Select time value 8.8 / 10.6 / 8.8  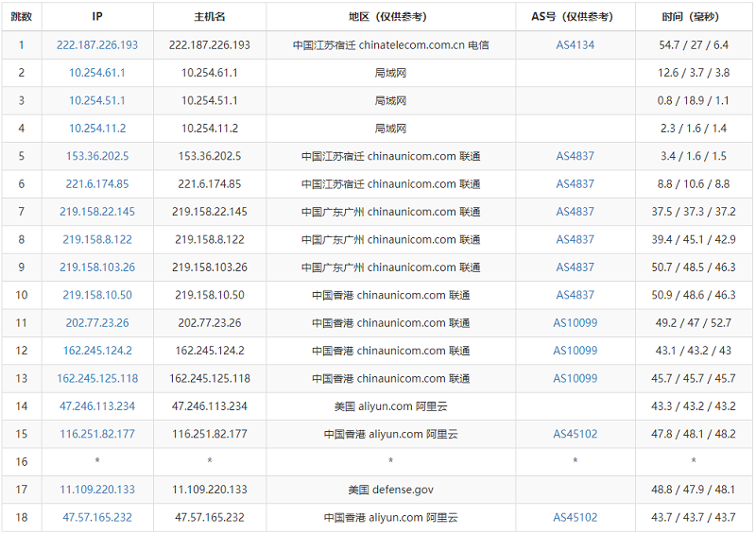[x=694, y=183]
